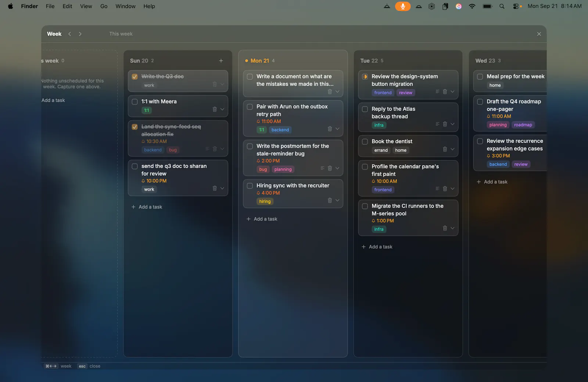Go to previous week arrow

69,34
